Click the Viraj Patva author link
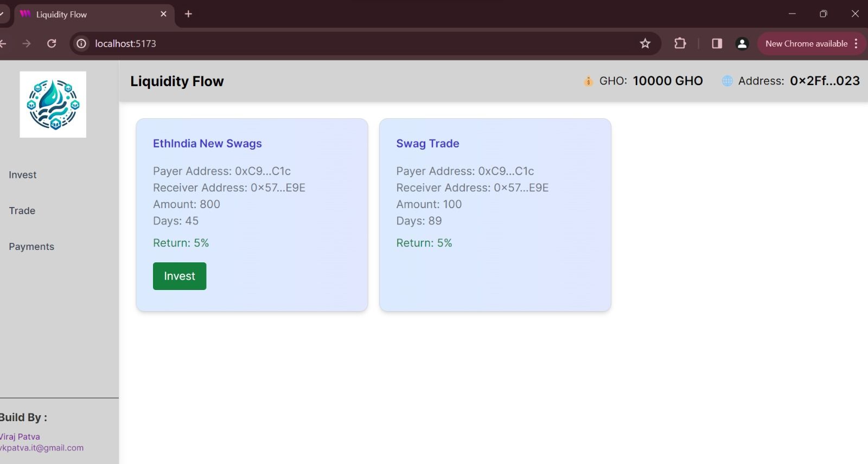The height and width of the screenshot is (464, 868). tap(20, 436)
